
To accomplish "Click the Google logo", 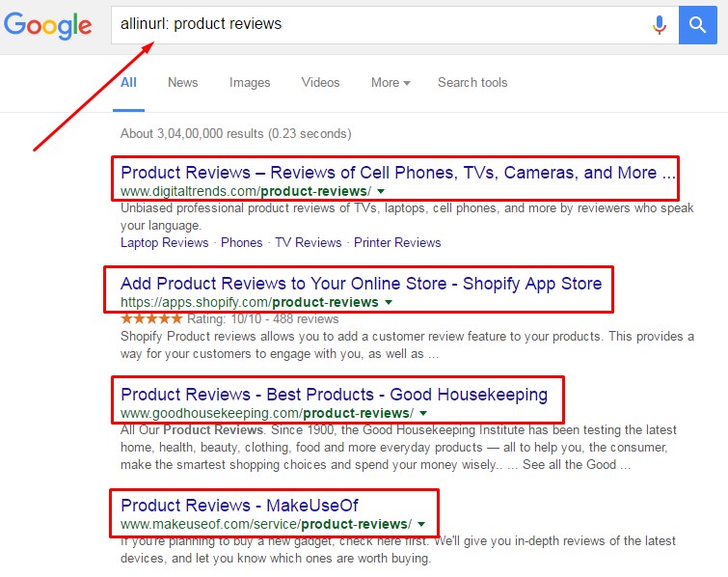I will click(x=47, y=25).
